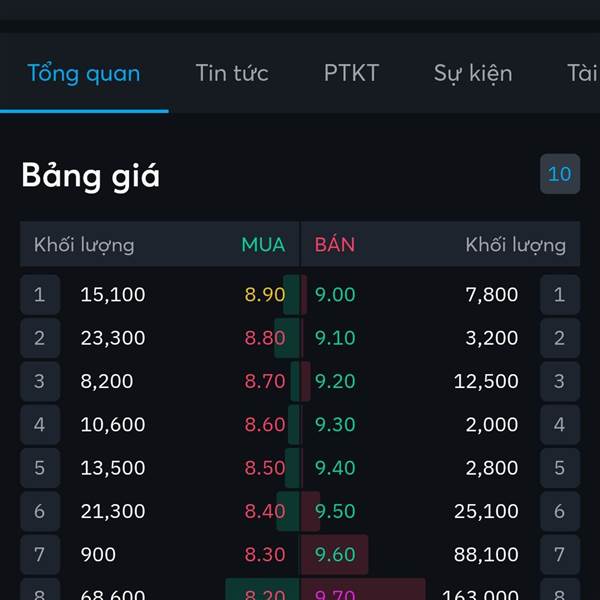Screen dimensions: 600x600
Task: Open the PTKT tab
Action: [351, 73]
